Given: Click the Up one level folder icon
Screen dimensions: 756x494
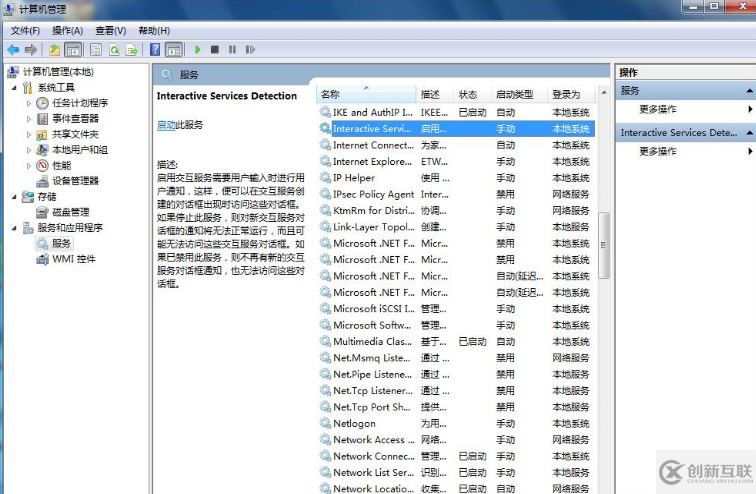Looking at the screenshot, I should (54, 50).
